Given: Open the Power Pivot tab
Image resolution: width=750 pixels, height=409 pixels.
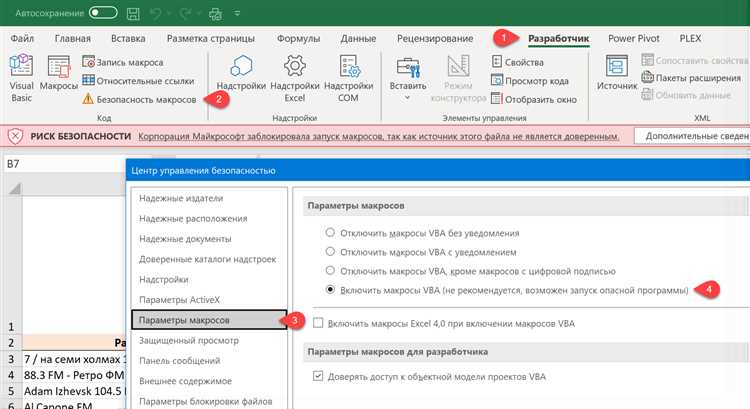Looking at the screenshot, I should pos(634,38).
